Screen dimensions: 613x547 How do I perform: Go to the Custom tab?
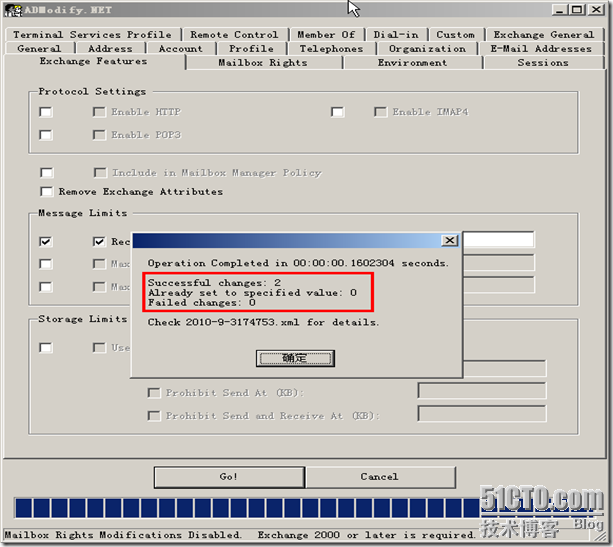click(x=455, y=35)
